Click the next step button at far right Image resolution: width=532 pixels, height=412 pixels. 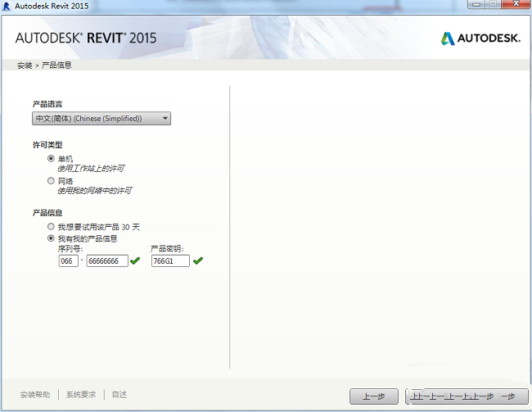467,396
